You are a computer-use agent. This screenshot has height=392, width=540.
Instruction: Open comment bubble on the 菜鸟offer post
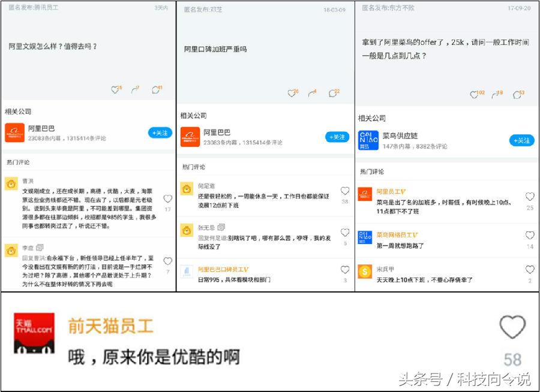pos(517,94)
